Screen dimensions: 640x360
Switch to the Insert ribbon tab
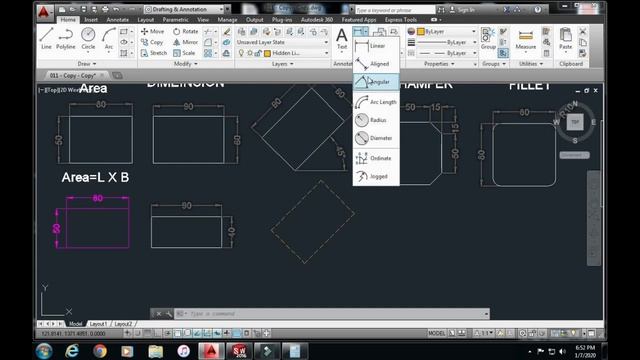pyautogui.click(x=91, y=20)
